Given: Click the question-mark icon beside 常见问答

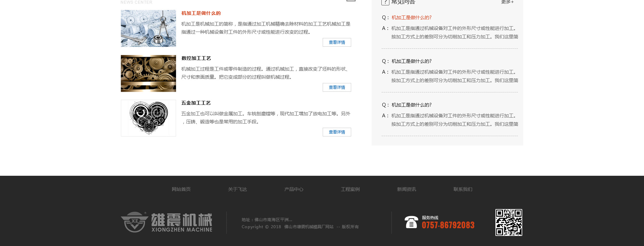Looking at the screenshot, I should (x=385, y=2).
